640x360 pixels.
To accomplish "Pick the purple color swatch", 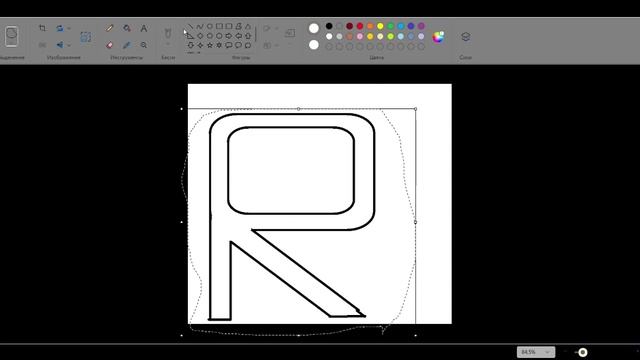I will click(421, 26).
